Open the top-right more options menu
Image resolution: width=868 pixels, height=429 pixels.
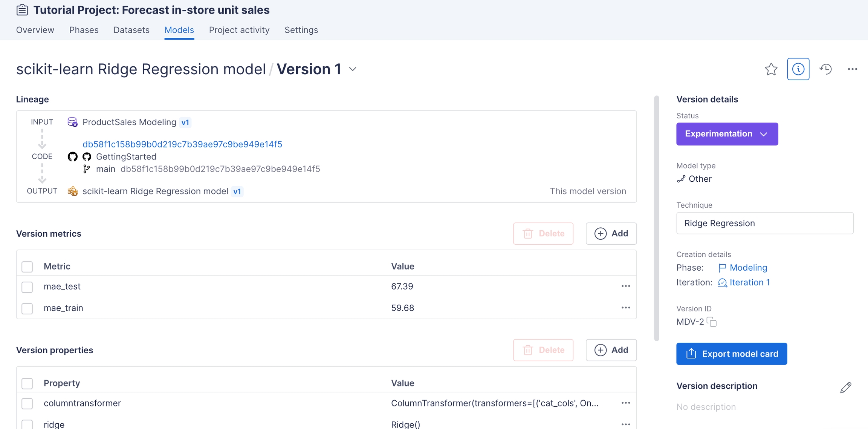point(852,69)
